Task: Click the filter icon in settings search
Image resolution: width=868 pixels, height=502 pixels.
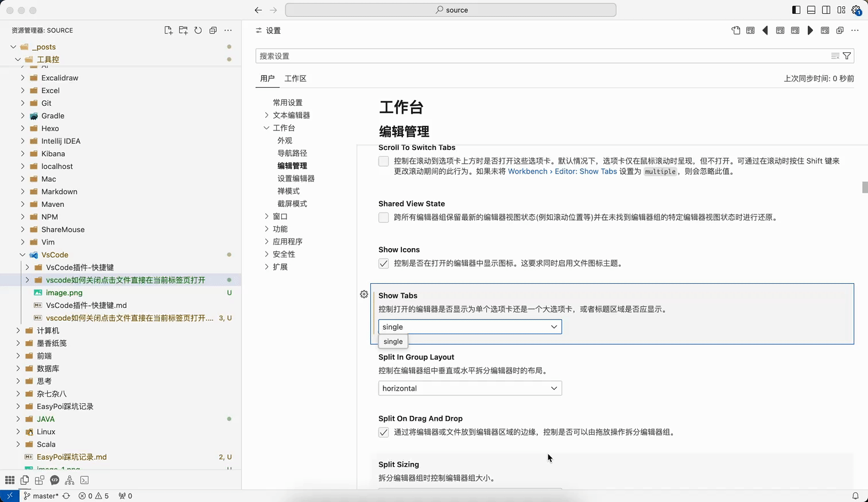Action: click(847, 56)
